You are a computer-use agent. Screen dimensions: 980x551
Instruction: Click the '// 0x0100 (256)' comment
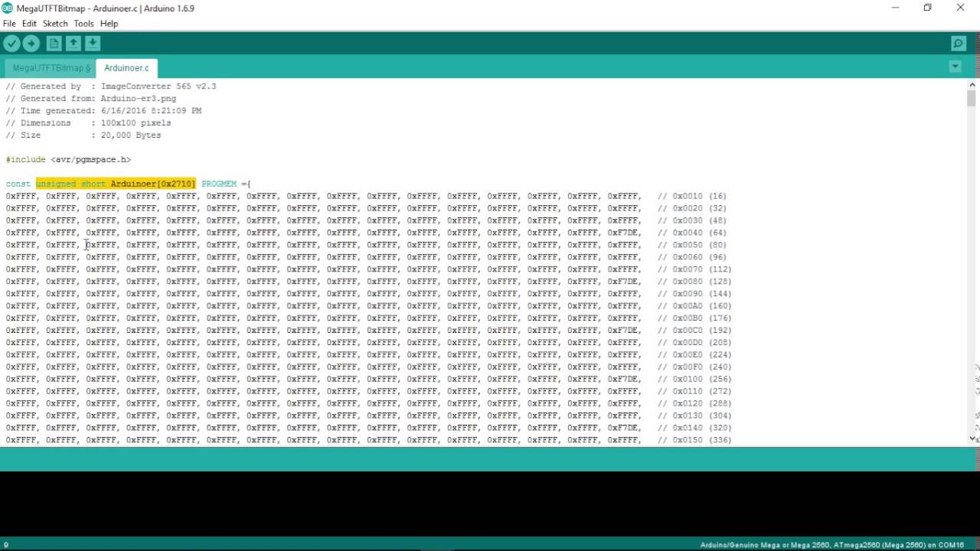[694, 380]
